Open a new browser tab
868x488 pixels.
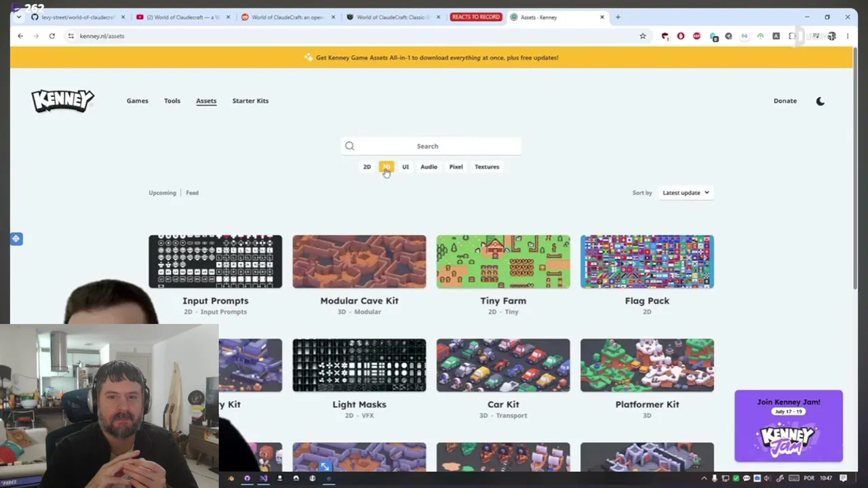[618, 17]
